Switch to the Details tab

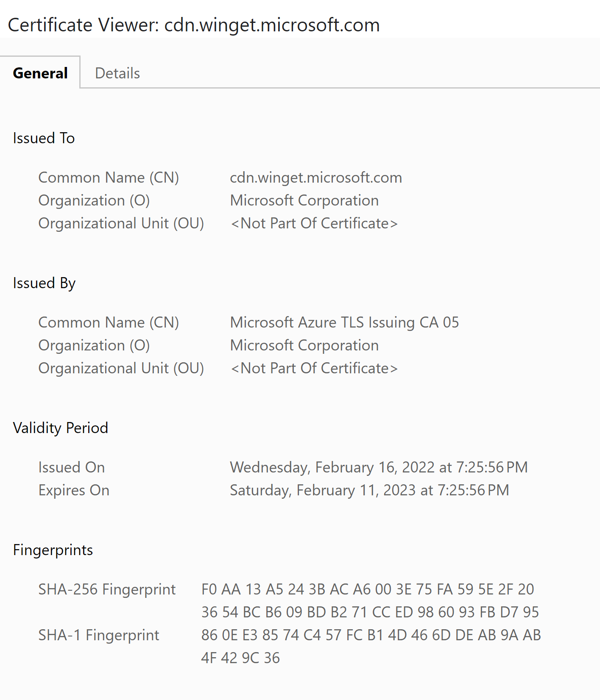tap(117, 72)
